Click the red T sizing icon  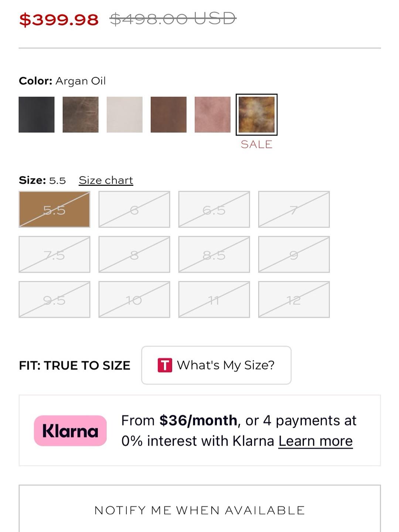click(x=165, y=365)
